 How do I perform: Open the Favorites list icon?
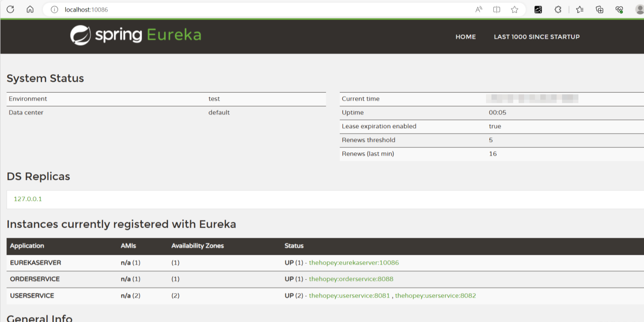[x=580, y=10]
